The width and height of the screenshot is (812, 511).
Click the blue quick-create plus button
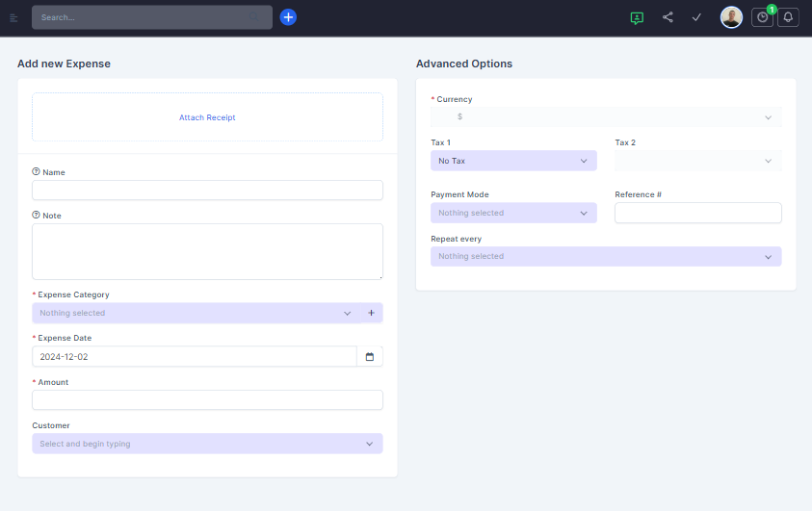[288, 17]
